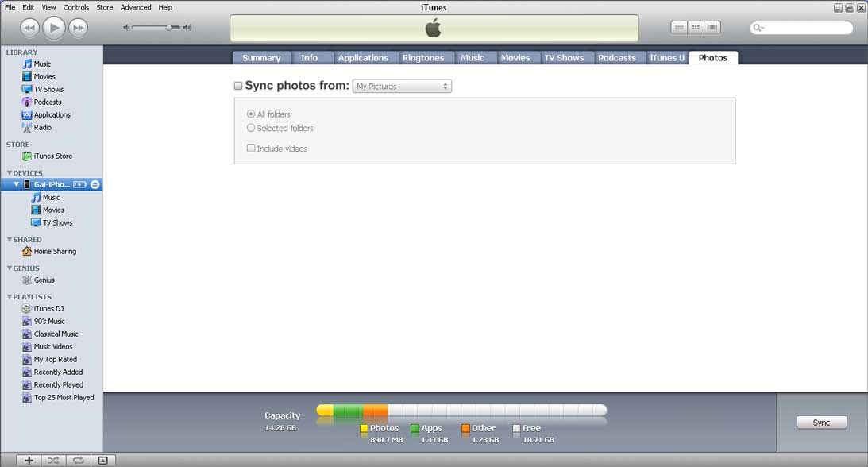Click the Play button

[x=54, y=28]
